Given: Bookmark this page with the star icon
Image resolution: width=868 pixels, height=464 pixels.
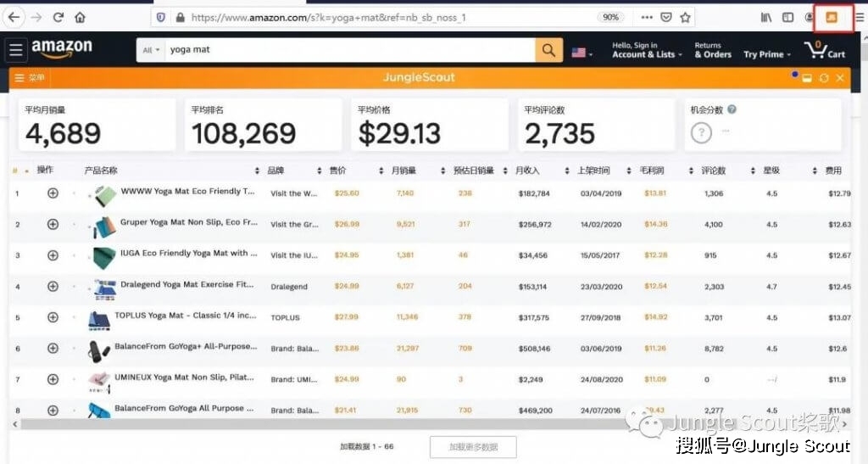Looking at the screenshot, I should pyautogui.click(x=685, y=17).
